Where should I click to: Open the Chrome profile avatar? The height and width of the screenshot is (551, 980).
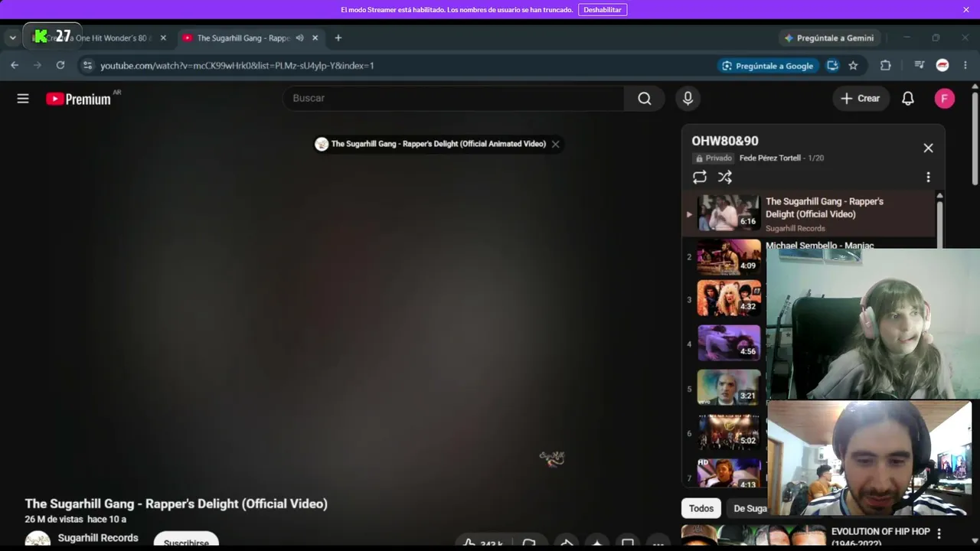pyautogui.click(x=942, y=65)
